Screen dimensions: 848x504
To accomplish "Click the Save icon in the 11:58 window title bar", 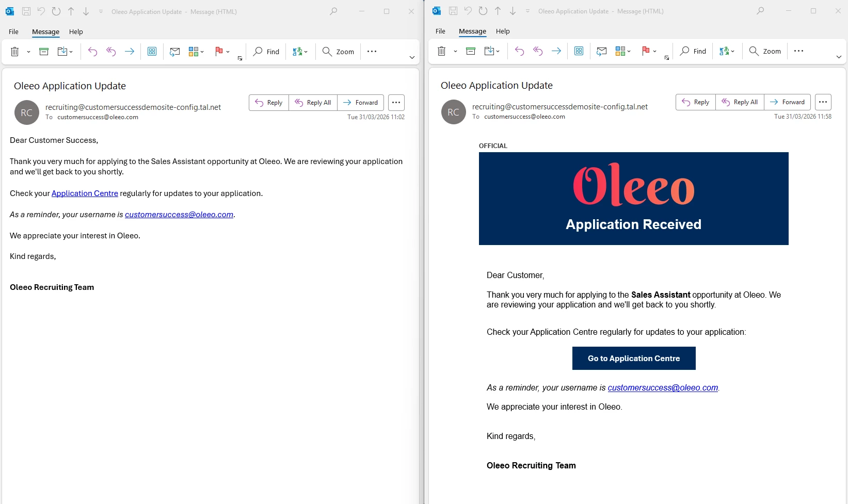I will [453, 11].
